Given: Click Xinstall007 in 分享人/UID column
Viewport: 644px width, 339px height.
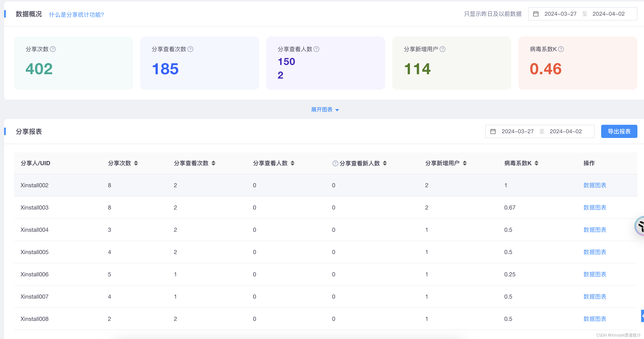Looking at the screenshot, I should pyautogui.click(x=34, y=297).
